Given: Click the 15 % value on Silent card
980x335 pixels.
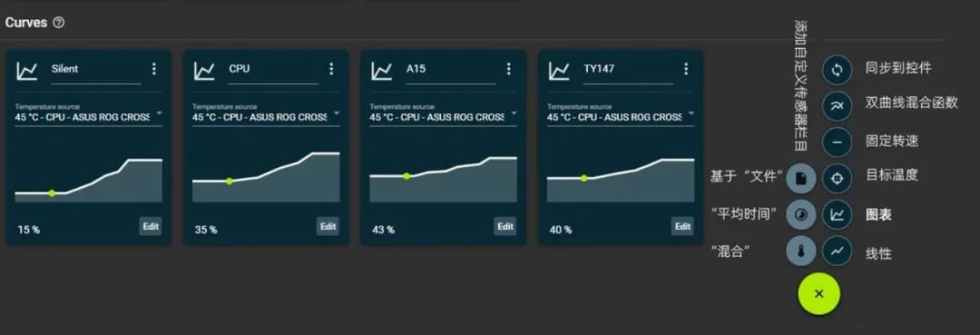Looking at the screenshot, I should pyautogui.click(x=29, y=230).
